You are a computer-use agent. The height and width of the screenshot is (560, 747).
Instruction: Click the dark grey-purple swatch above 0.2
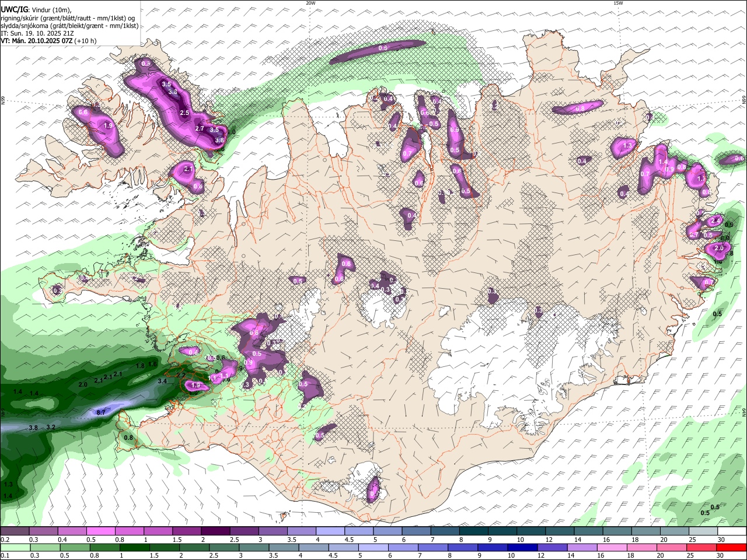pyautogui.click(x=15, y=531)
